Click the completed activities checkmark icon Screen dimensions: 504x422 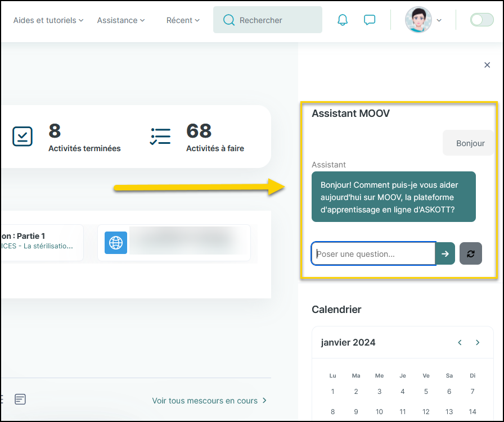point(22,137)
